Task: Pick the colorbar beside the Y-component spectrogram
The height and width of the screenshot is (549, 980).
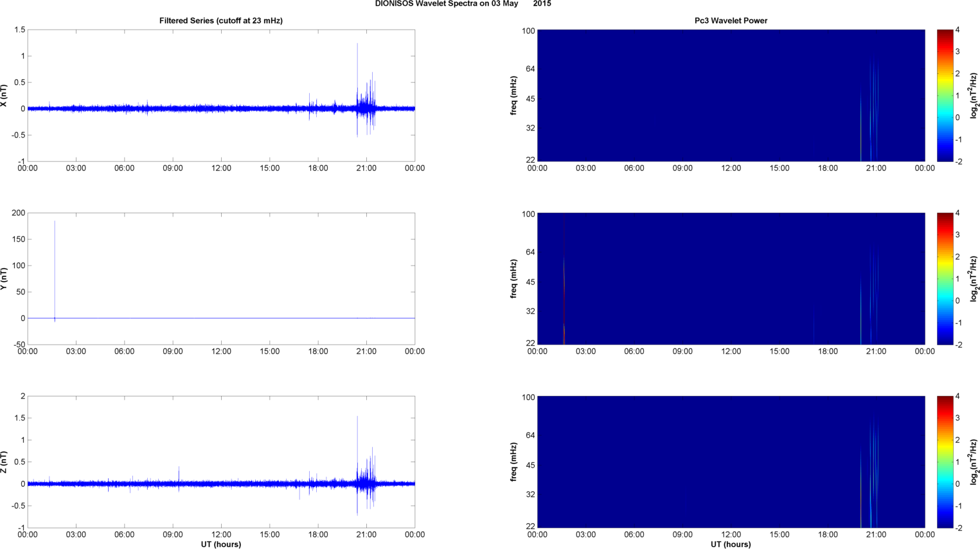Action: (x=945, y=278)
